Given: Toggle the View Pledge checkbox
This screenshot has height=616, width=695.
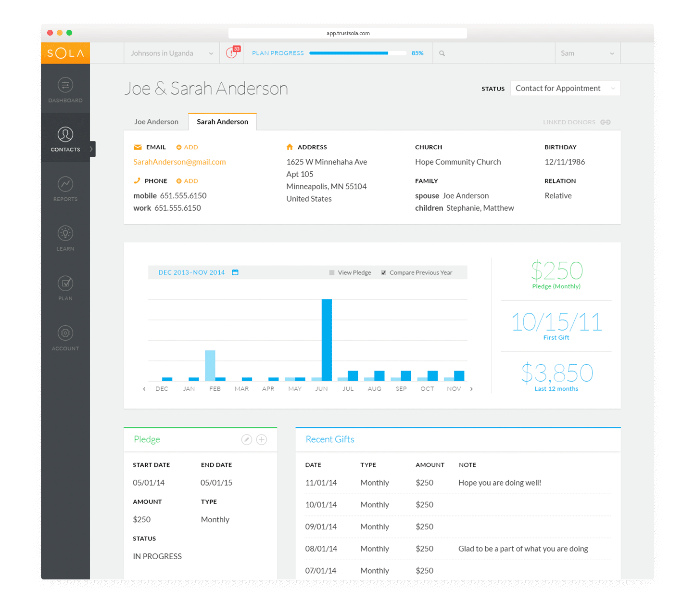Looking at the screenshot, I should pyautogui.click(x=332, y=272).
